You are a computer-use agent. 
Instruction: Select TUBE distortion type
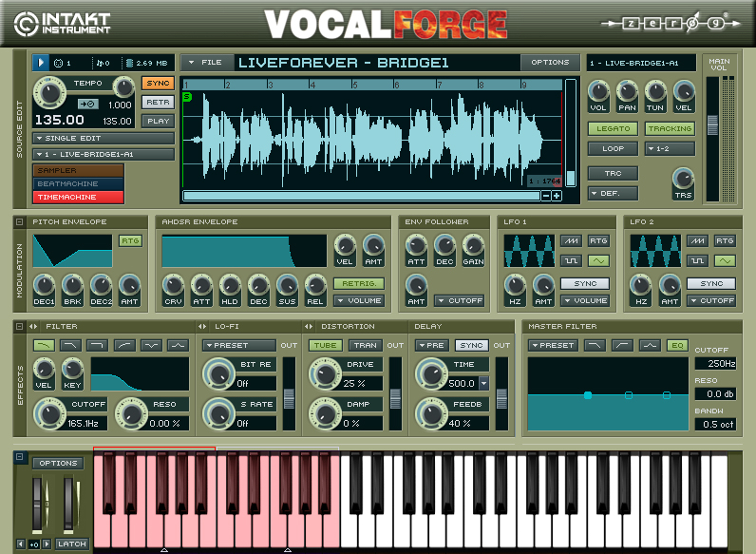click(x=326, y=345)
